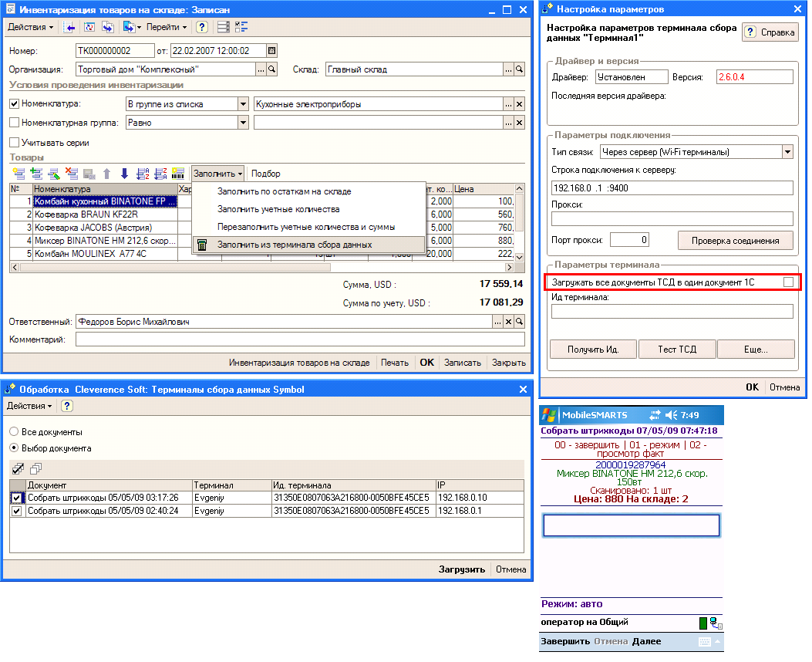812x662 pixels.
Task: Click the blue move-row-down arrow in the Товары toolbar
Action: 124,174
